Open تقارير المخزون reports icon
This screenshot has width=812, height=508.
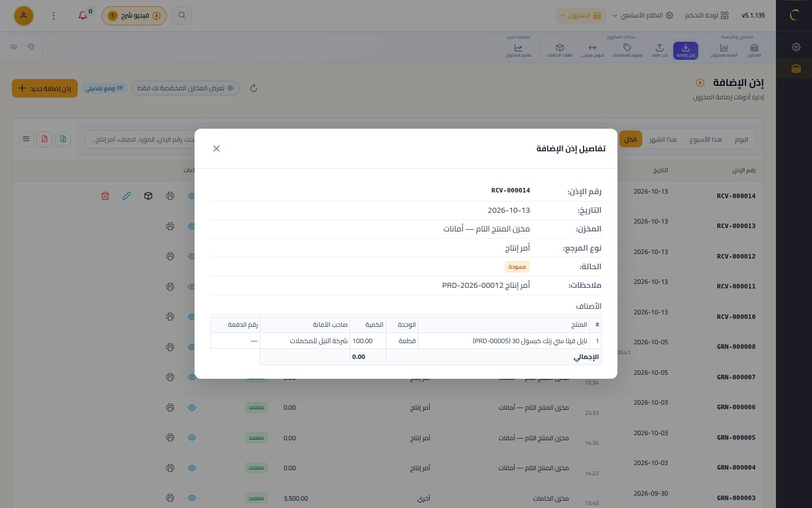click(x=518, y=51)
